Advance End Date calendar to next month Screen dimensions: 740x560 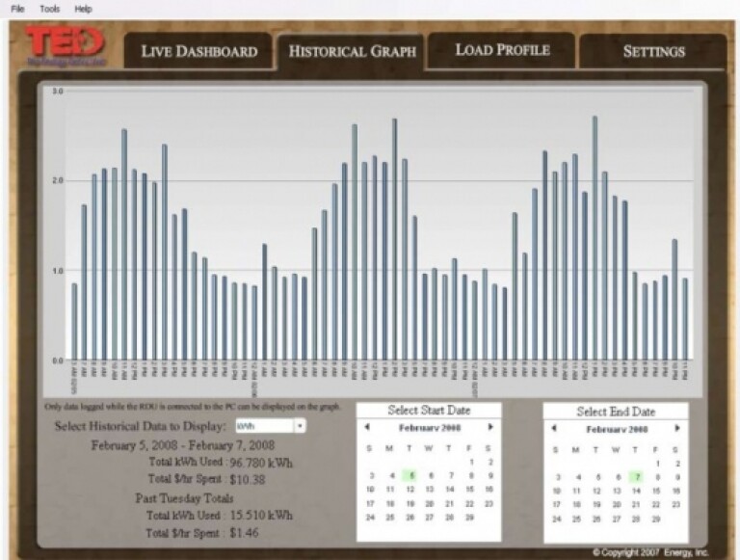coord(677,428)
